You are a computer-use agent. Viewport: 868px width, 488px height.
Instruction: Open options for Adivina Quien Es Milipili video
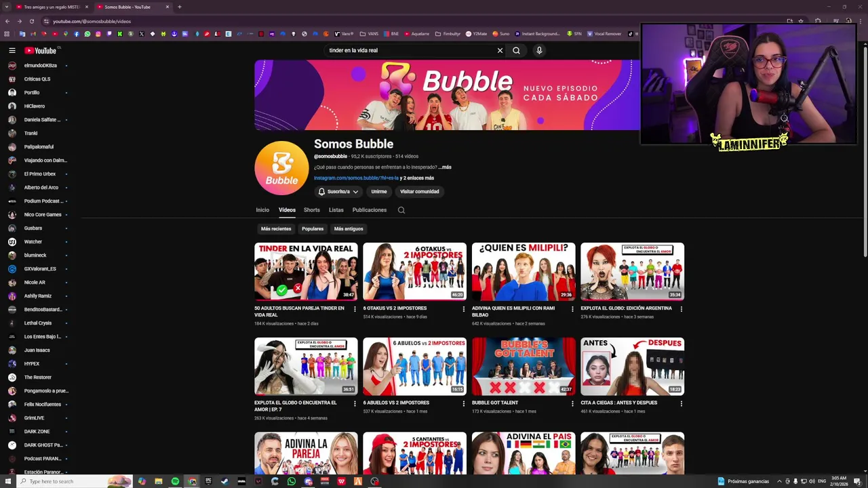click(572, 309)
